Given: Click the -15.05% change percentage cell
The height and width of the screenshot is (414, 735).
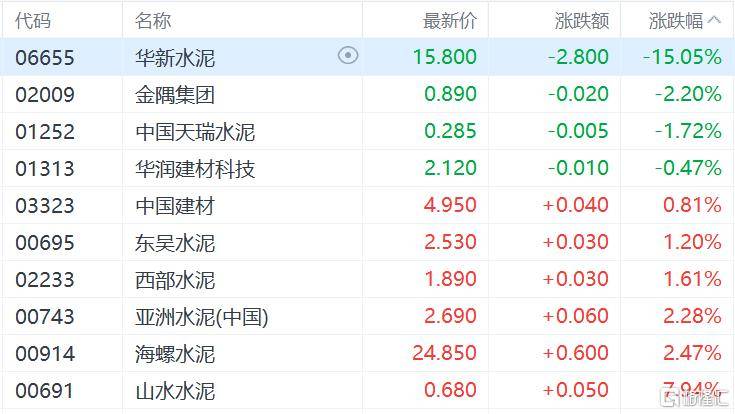Looking at the screenshot, I should tap(682, 57).
